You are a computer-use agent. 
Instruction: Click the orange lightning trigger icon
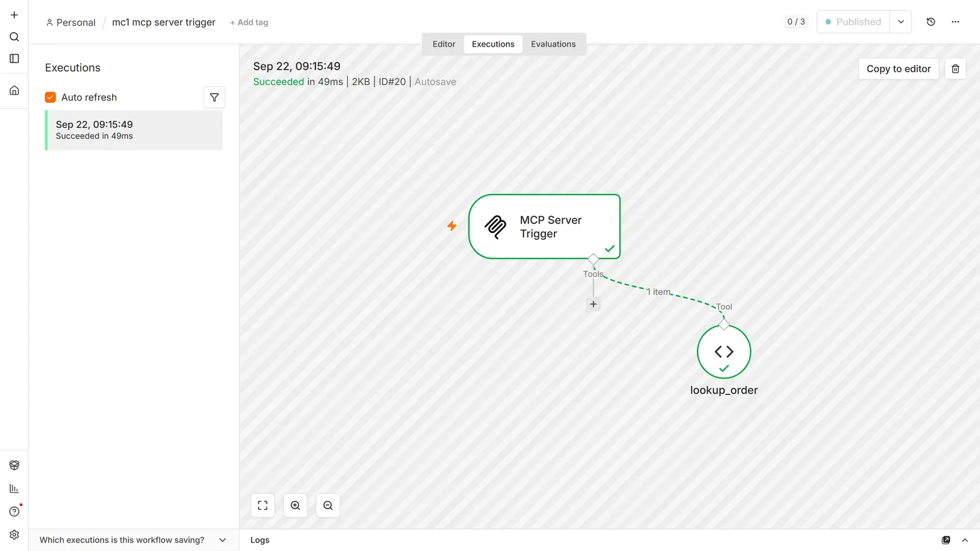click(x=452, y=226)
